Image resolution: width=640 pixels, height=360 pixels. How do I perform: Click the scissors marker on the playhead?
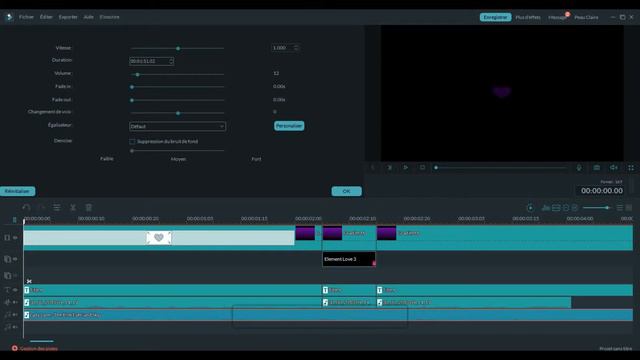coord(29,281)
